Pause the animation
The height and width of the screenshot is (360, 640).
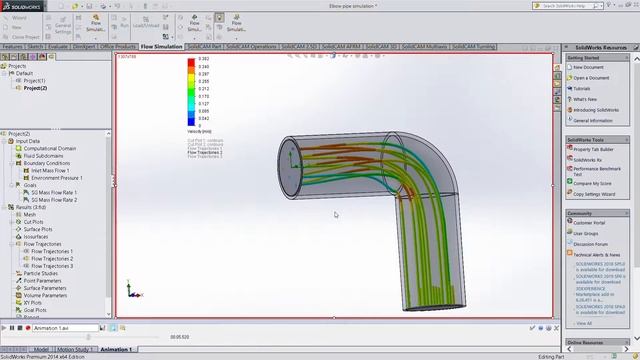(12, 328)
